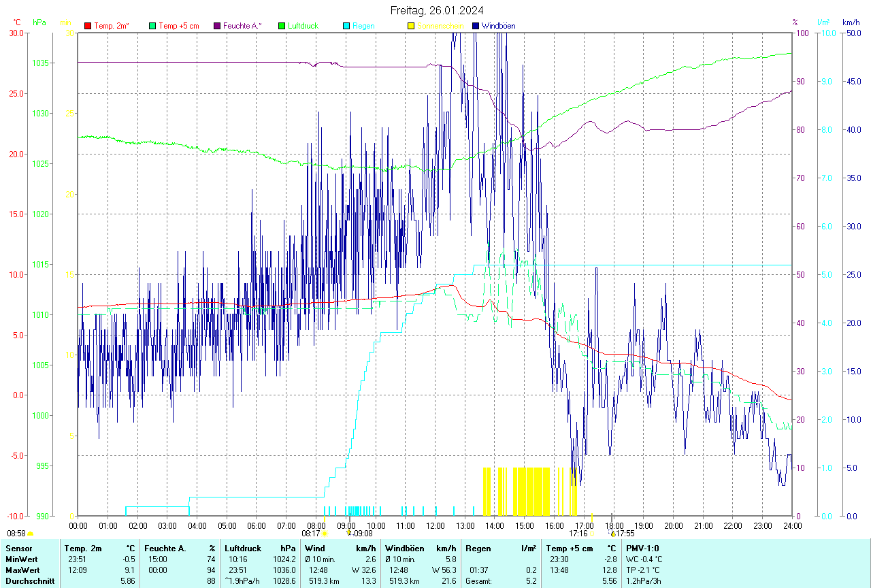Click the purple Feuchte A. legend swatch
The width and height of the screenshot is (871, 588).
click(217, 26)
